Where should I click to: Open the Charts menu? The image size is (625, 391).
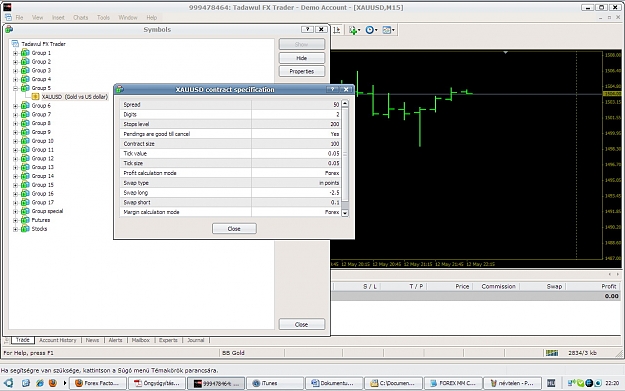click(x=81, y=18)
